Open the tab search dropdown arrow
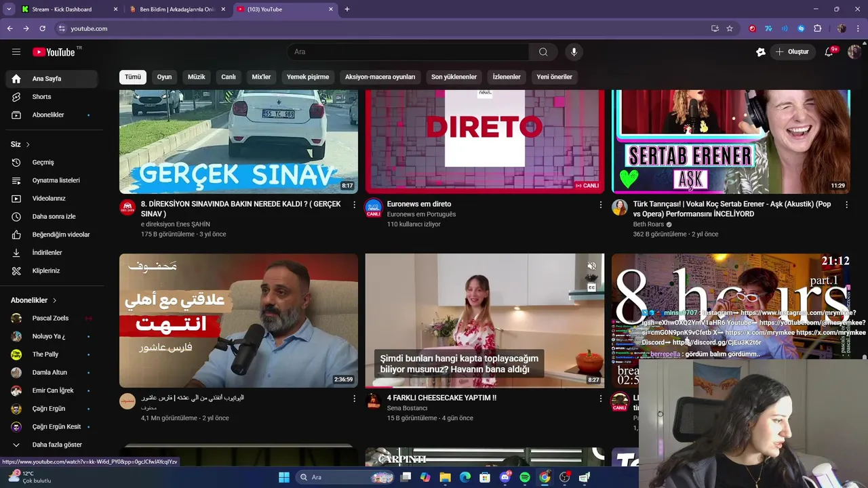 (9, 9)
